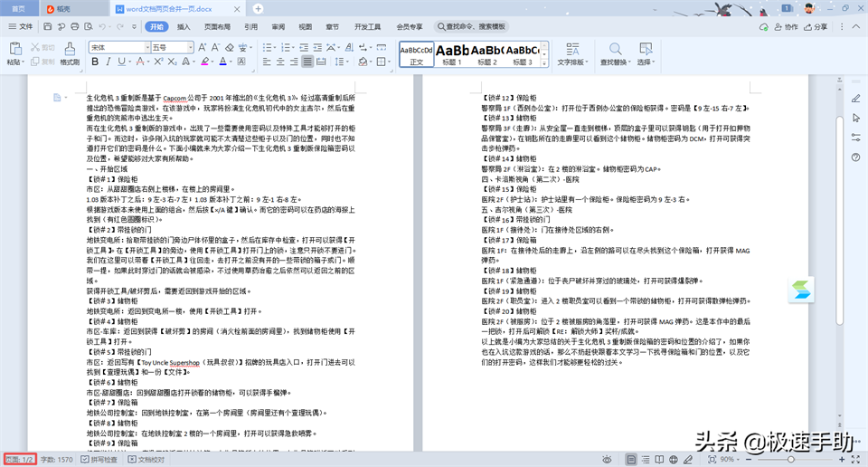Save the document with the save icon
This screenshot has width=868, height=467.
click(47, 27)
